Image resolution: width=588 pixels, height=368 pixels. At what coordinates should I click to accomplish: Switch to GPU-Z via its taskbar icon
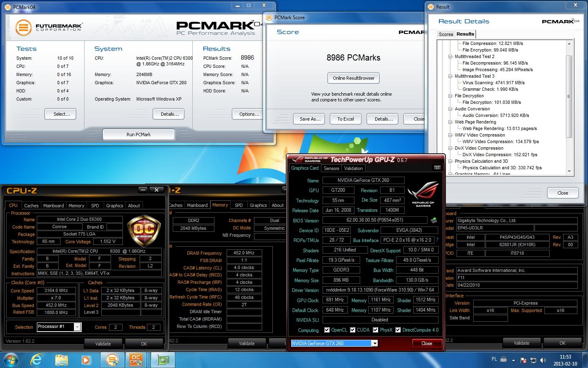[x=163, y=360]
